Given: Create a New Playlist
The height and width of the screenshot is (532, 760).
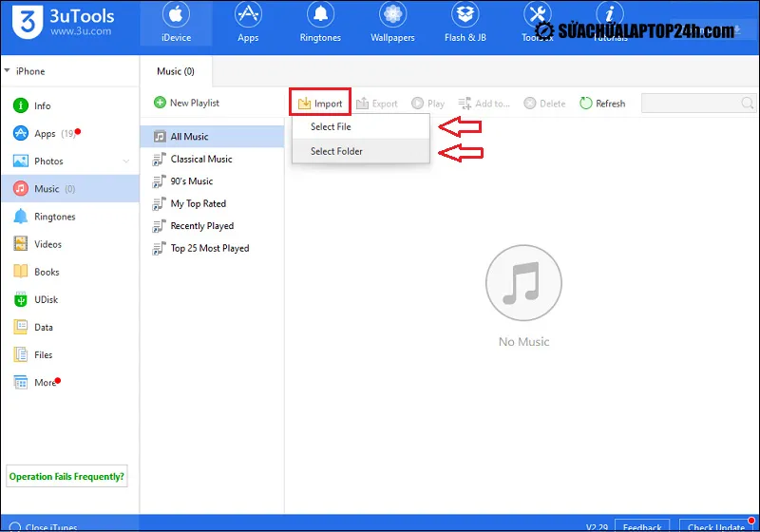Looking at the screenshot, I should pyautogui.click(x=187, y=103).
